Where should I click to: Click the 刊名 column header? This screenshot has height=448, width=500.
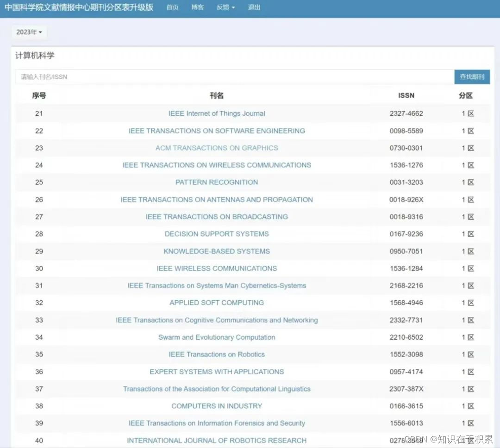click(x=217, y=96)
